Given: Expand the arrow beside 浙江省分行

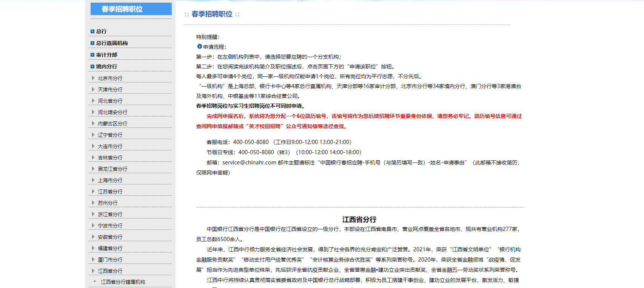Looking at the screenshot, I should coord(93,214).
